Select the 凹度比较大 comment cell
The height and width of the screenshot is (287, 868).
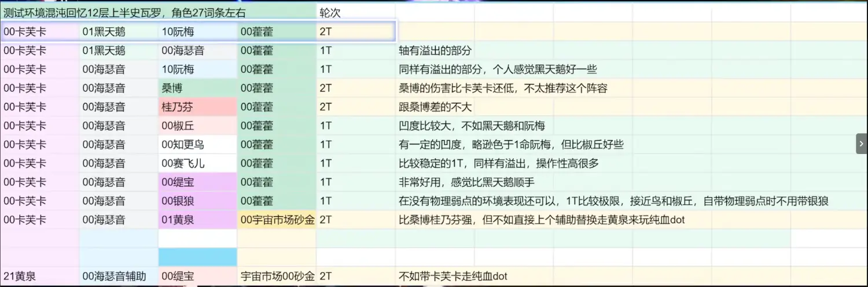tap(472, 126)
